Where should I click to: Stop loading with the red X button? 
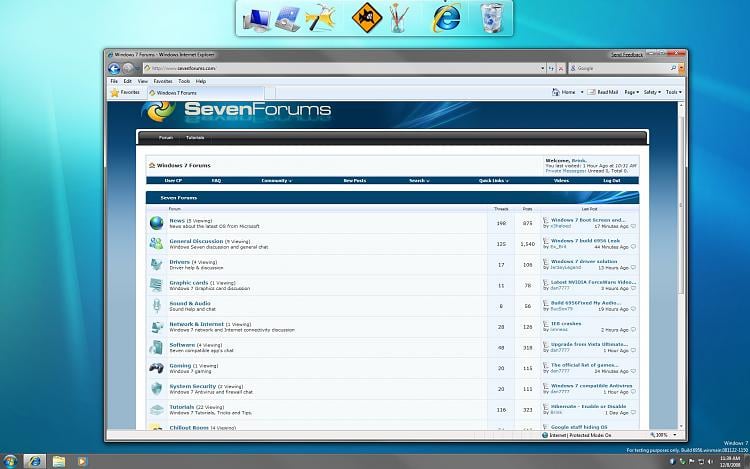click(561, 68)
